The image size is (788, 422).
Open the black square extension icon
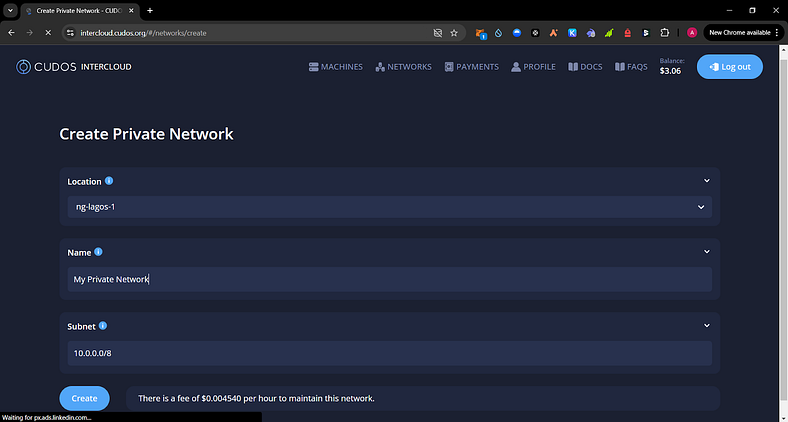[535, 33]
